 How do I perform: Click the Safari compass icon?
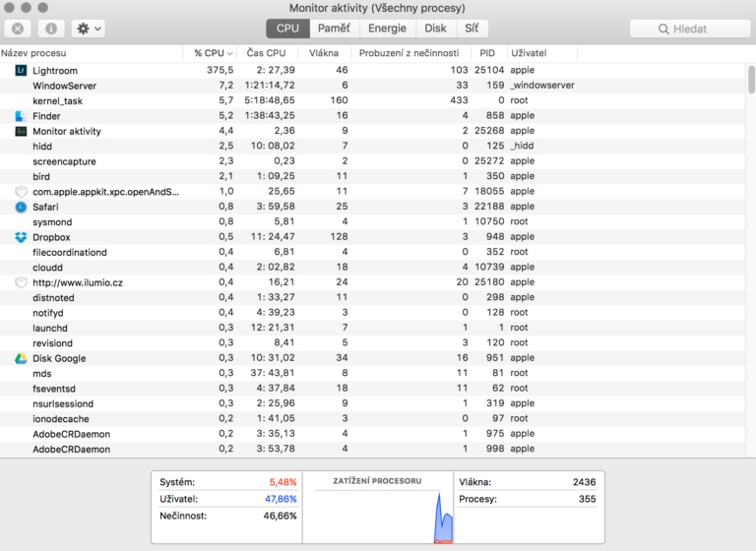point(21,207)
